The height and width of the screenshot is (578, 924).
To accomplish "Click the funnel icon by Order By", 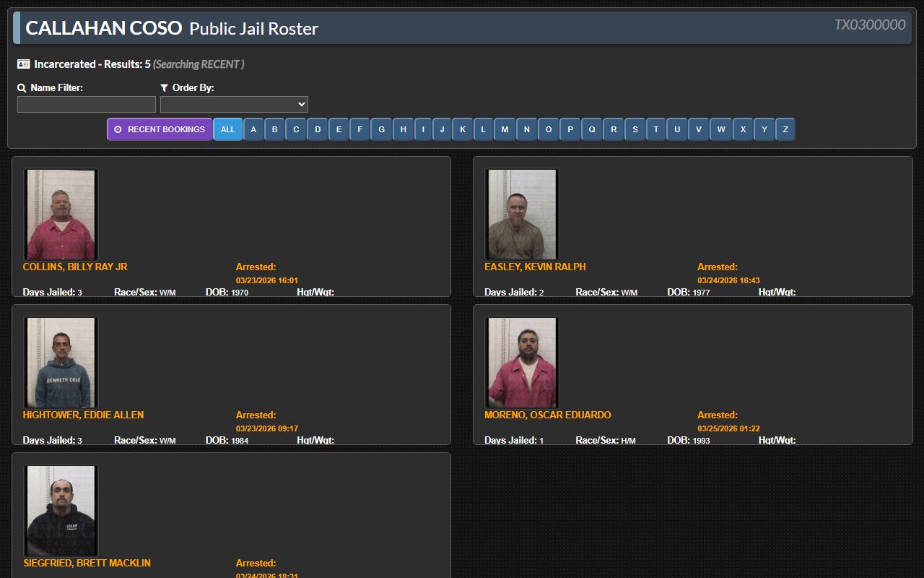I will click(165, 87).
